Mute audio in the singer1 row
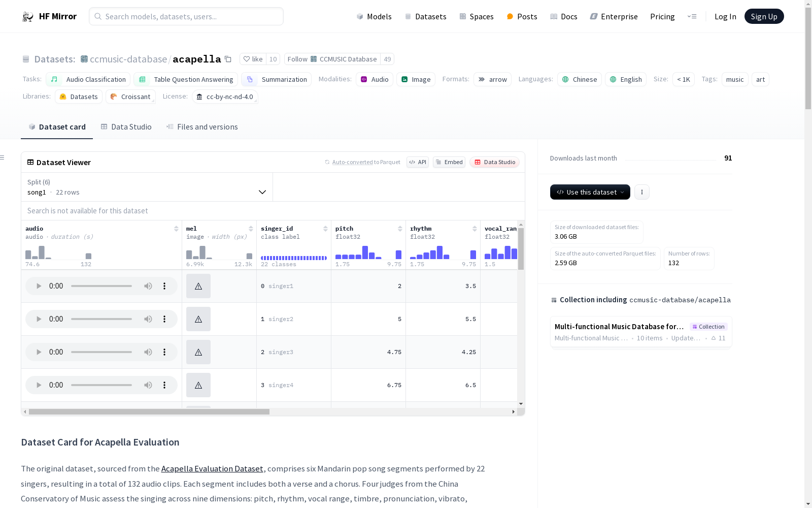 click(x=148, y=286)
